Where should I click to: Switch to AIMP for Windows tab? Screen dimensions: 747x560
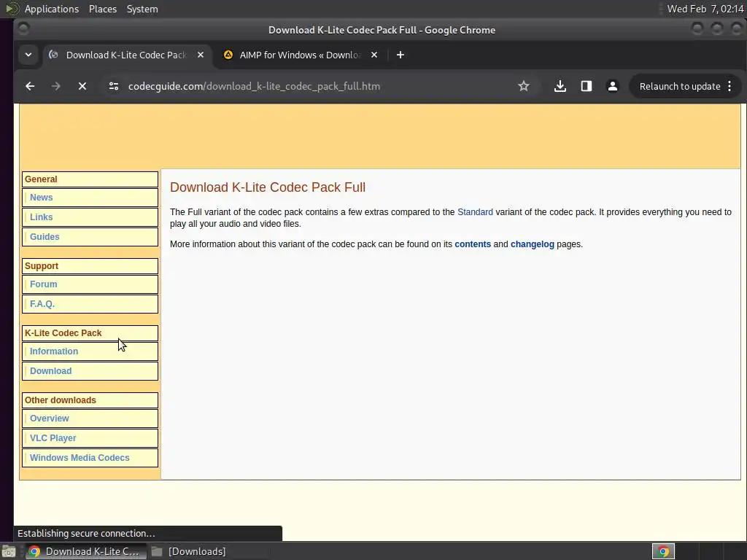pos(300,55)
